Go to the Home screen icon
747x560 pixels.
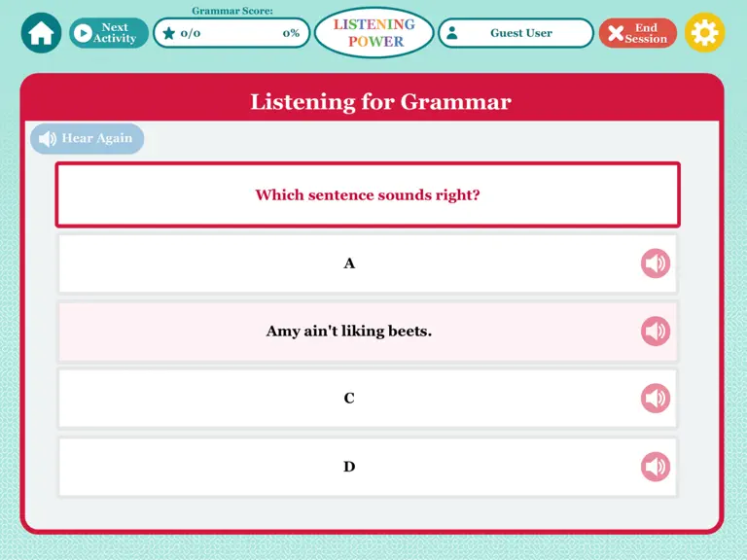(41, 33)
